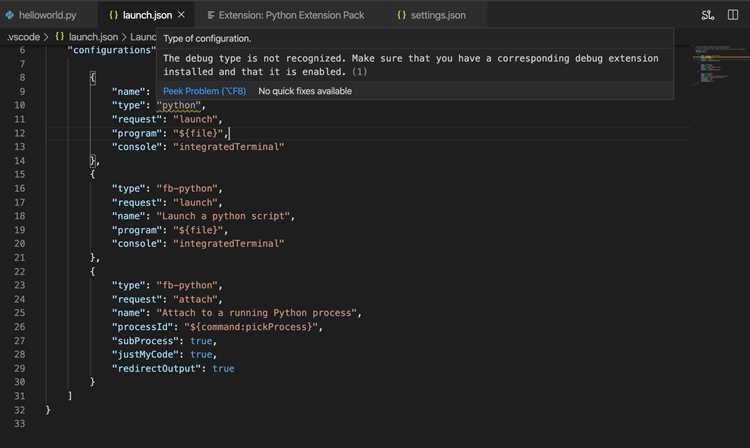Click "fb-python" type on line 23
The image size is (750, 448).
point(188,285)
